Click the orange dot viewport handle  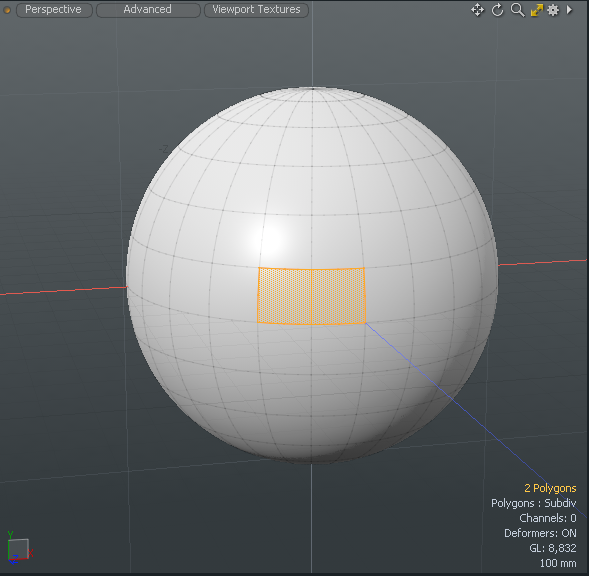[7, 10]
